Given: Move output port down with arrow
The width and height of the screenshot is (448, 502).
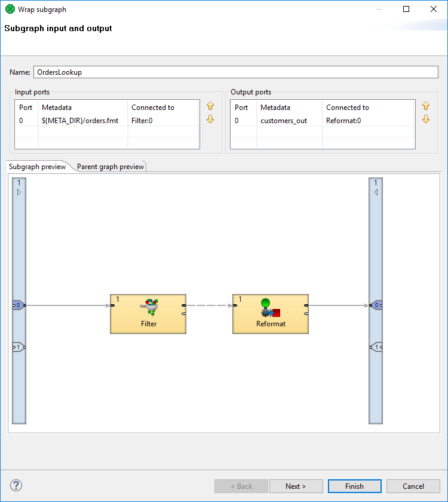Looking at the screenshot, I should 426,119.
